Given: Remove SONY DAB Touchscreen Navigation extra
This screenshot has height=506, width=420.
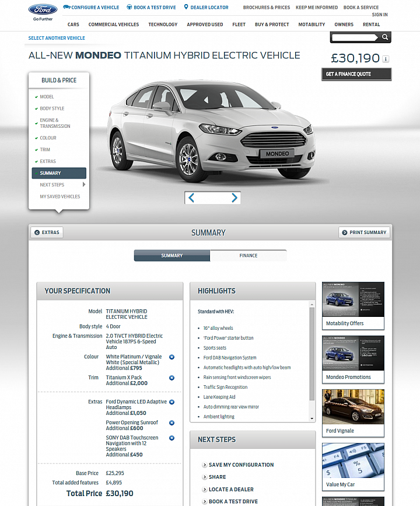Looking at the screenshot, I should coord(172,438).
